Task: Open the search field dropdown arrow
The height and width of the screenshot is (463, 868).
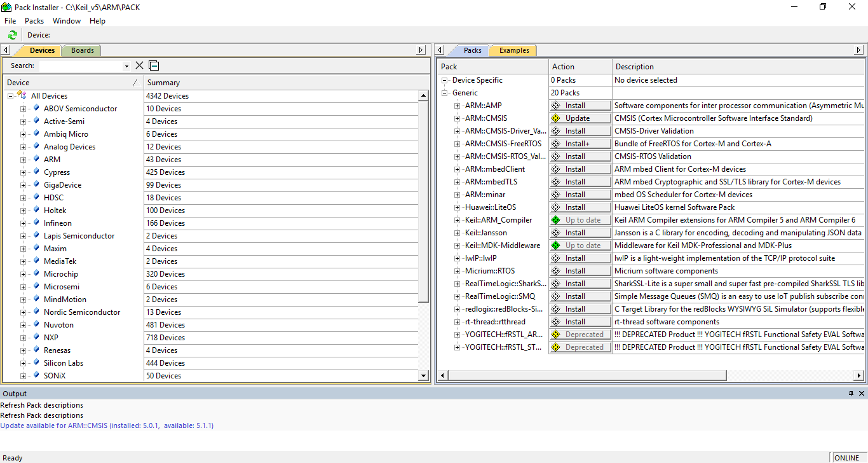Action: point(126,66)
